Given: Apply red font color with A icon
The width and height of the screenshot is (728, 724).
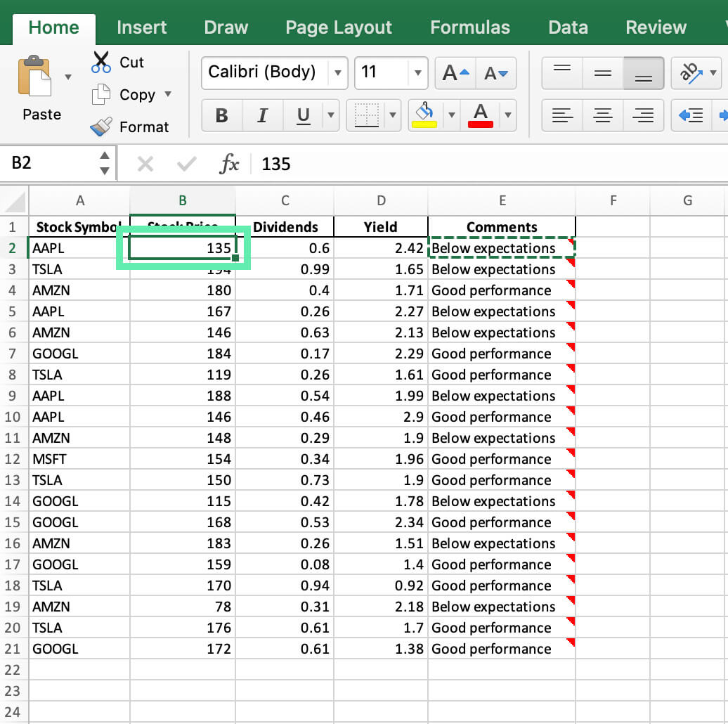Looking at the screenshot, I should pos(480,115).
